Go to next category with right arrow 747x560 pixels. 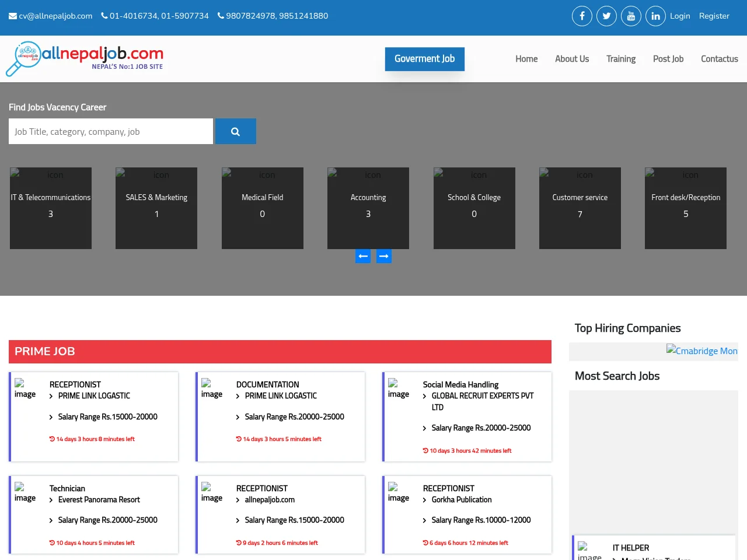384,256
